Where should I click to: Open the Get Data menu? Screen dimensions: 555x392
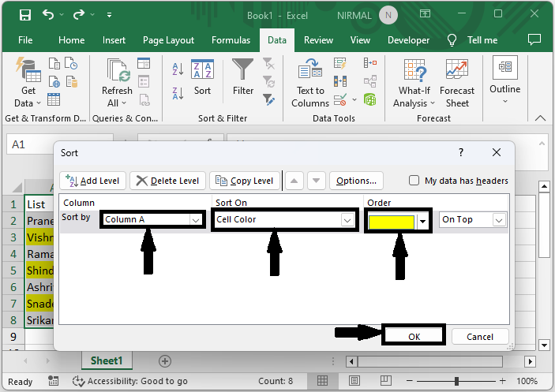tap(28, 82)
